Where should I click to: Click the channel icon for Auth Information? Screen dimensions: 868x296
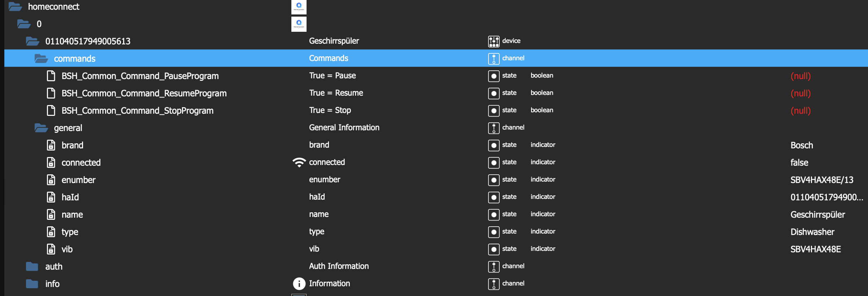pos(494,266)
